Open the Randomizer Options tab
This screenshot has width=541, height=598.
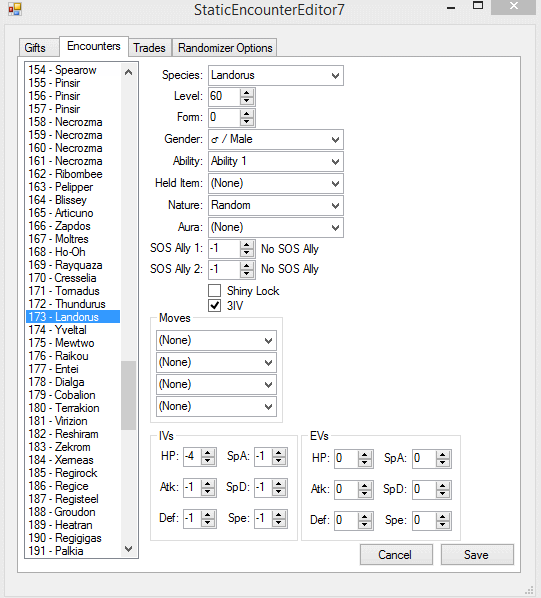[x=225, y=48]
